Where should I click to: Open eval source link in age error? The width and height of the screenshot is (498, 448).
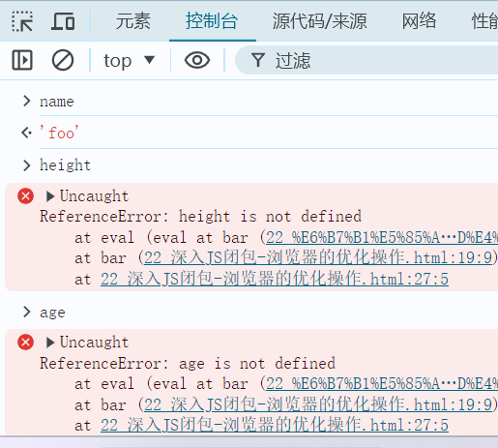(x=382, y=384)
